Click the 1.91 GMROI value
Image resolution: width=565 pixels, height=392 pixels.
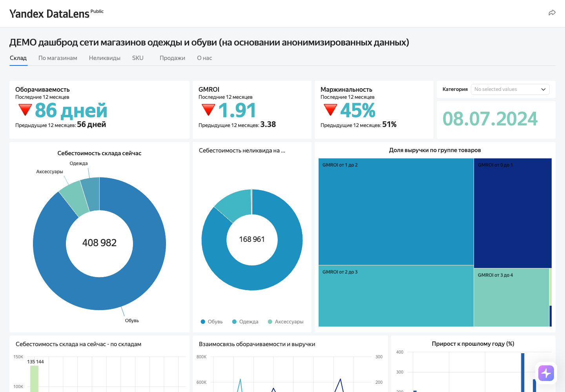(x=237, y=110)
